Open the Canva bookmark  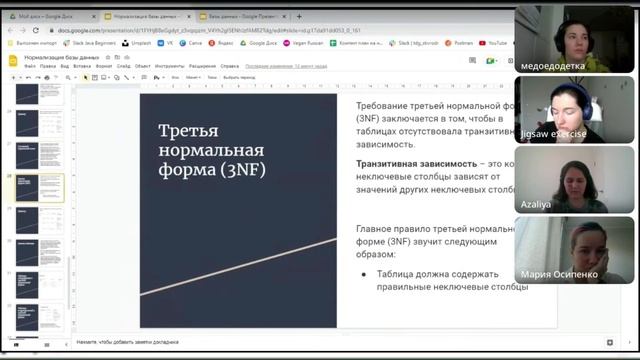click(x=191, y=43)
